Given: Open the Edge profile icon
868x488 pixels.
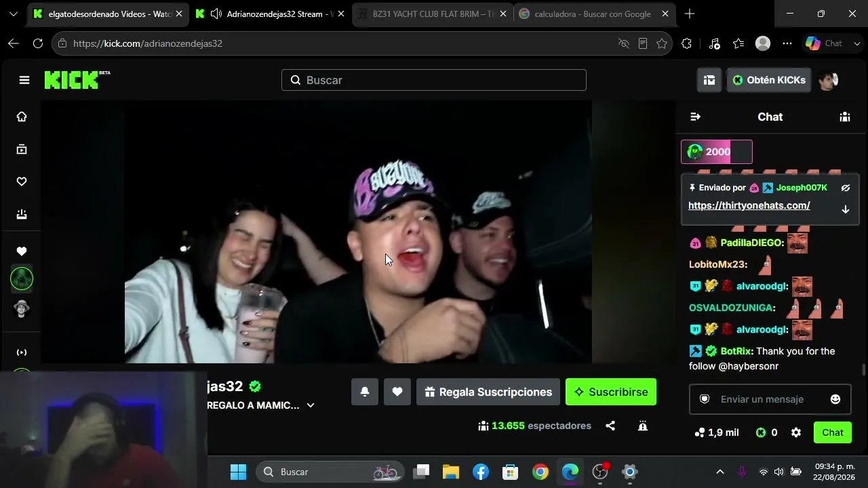Looking at the screenshot, I should point(763,43).
